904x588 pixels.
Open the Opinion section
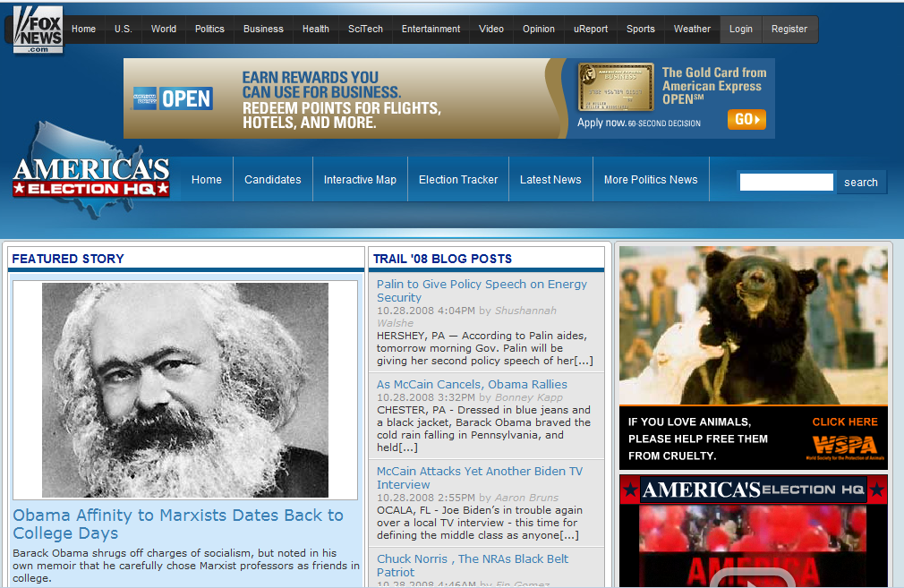point(539,29)
